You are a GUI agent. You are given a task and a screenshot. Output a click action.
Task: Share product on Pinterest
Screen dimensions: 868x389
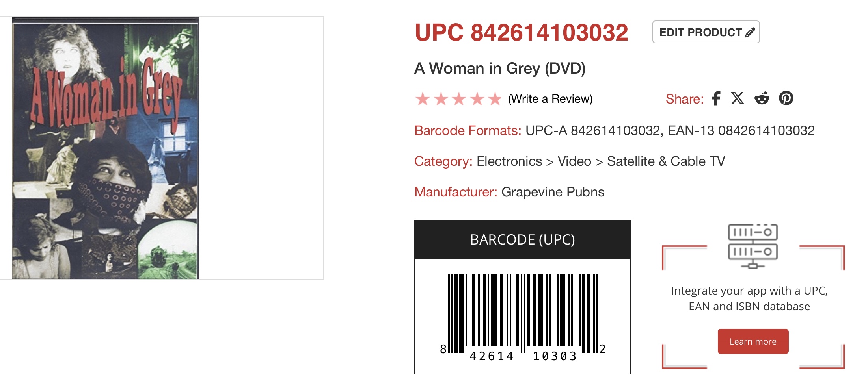tap(786, 98)
